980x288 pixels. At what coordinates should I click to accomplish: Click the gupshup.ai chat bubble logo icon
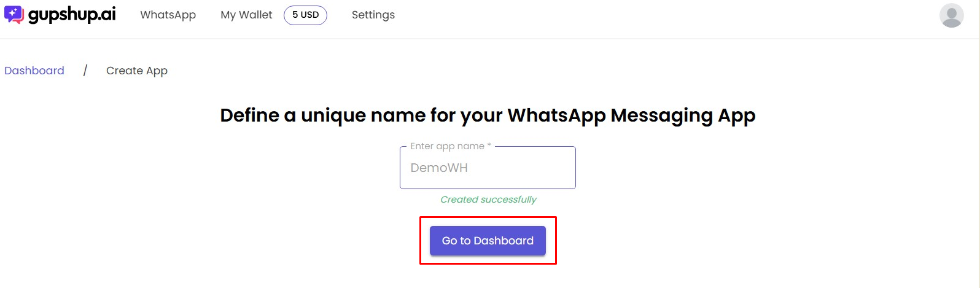pyautogui.click(x=14, y=15)
